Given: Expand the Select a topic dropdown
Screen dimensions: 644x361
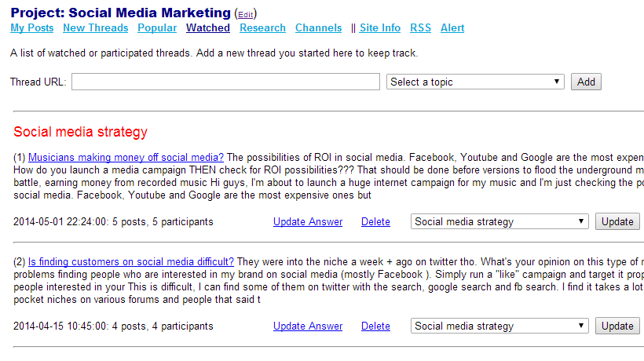Looking at the screenshot, I should 475,82.
